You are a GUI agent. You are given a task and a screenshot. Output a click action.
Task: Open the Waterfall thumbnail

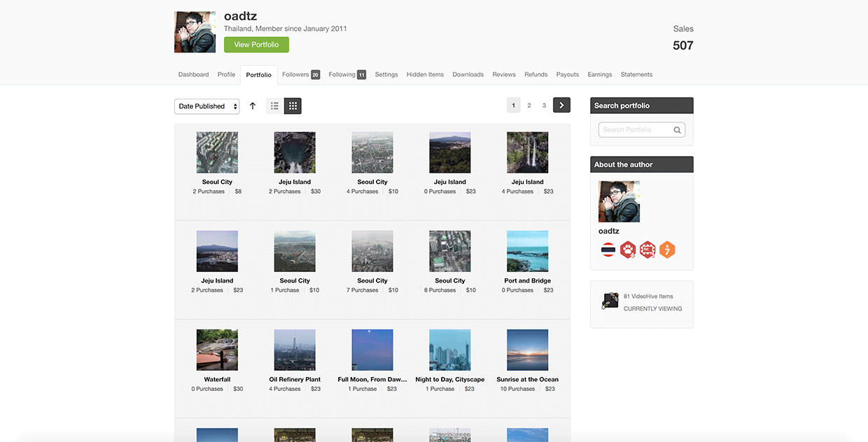[217, 350]
